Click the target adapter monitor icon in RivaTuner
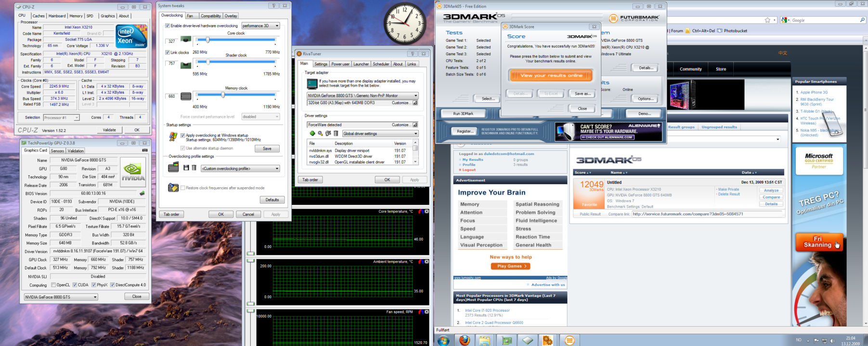Viewport: 868px width, 346px height. [x=312, y=84]
